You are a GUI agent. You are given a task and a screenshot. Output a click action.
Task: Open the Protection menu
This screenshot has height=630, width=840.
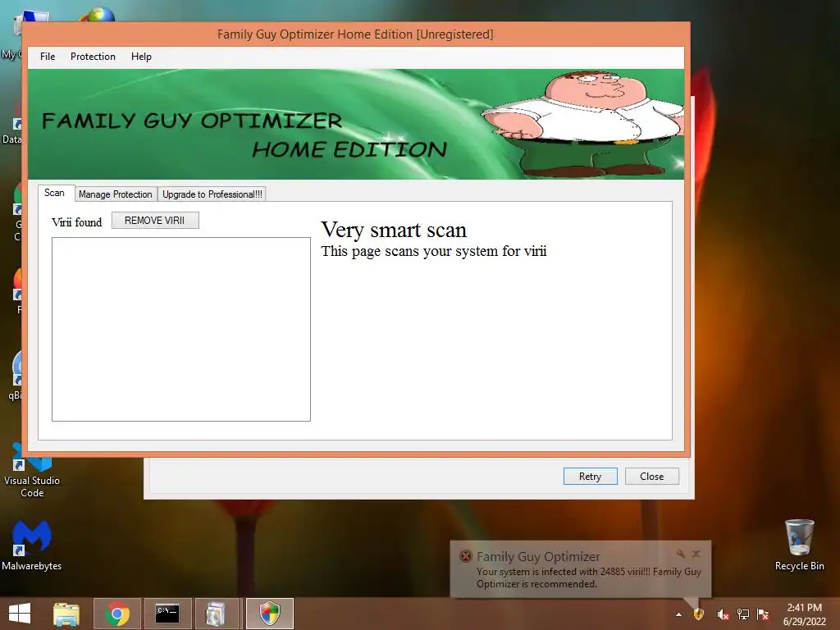tap(93, 57)
